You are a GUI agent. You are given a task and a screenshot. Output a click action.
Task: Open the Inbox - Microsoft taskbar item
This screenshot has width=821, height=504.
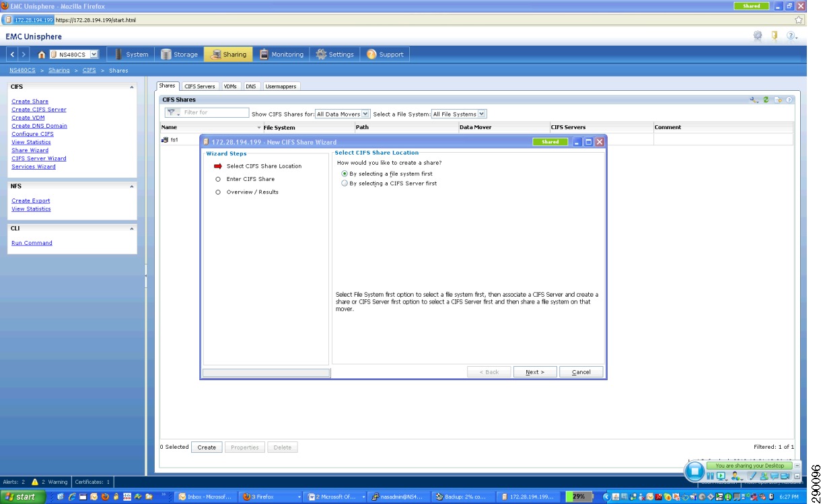click(x=205, y=497)
